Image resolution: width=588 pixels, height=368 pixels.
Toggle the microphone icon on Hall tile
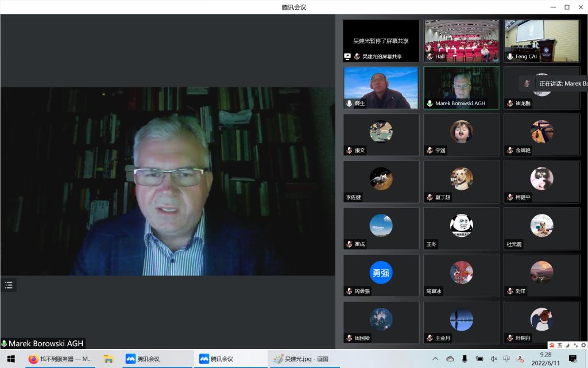[430, 57]
